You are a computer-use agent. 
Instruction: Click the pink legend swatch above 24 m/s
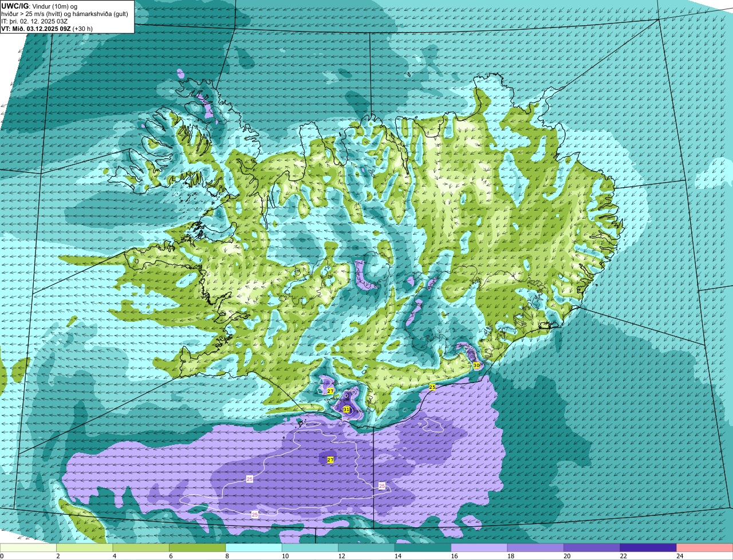pos(705,547)
